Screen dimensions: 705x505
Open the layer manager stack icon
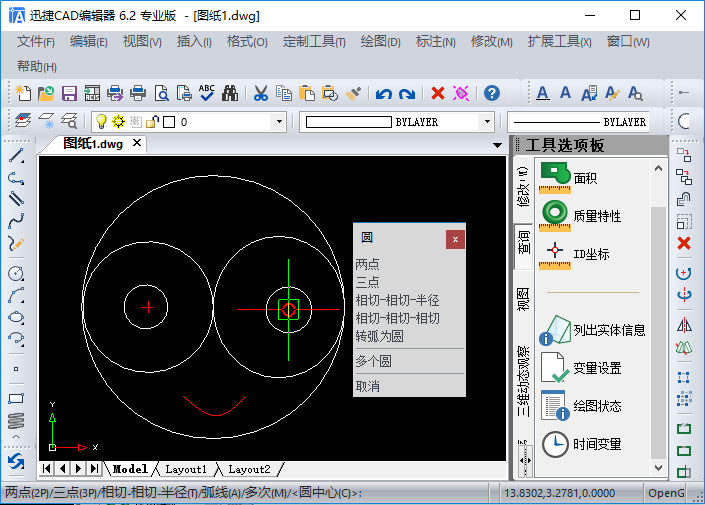[22, 121]
